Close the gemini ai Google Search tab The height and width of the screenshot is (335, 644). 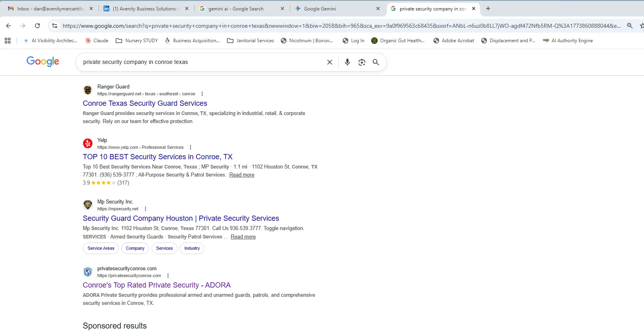tap(282, 8)
